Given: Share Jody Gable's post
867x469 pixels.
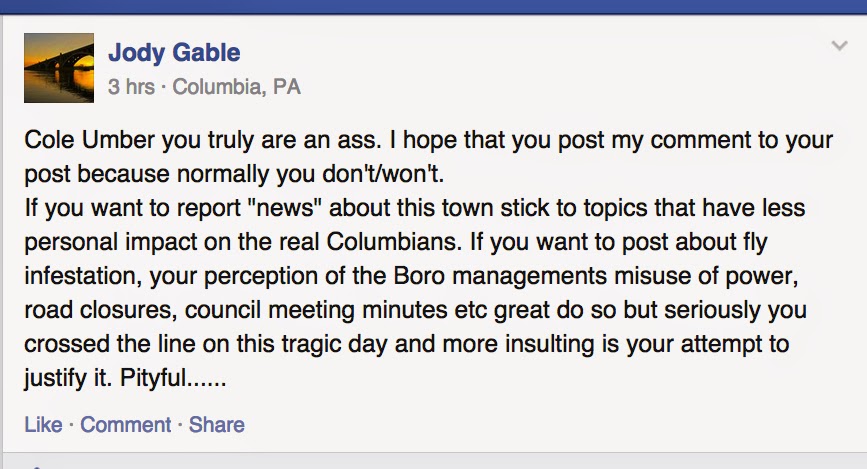Looking at the screenshot, I should (217, 425).
